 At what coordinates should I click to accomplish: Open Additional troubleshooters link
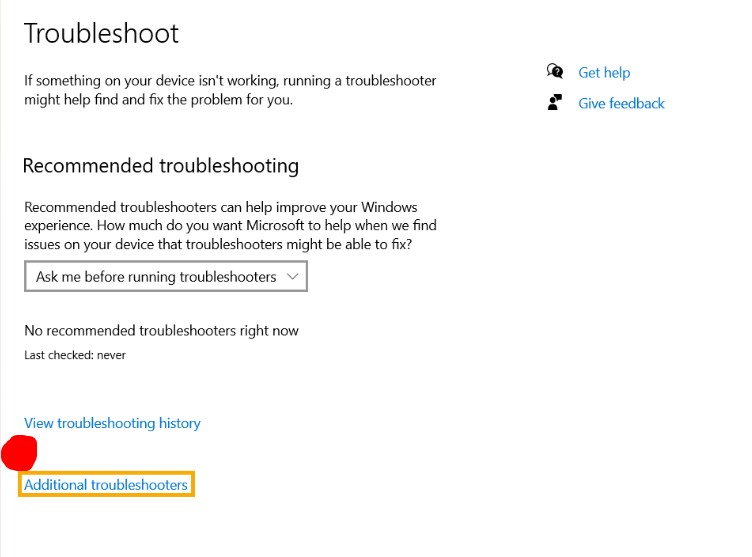pyautogui.click(x=106, y=485)
